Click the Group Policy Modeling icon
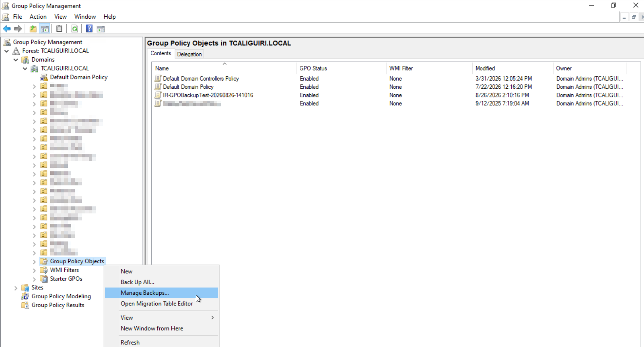This screenshot has height=347, width=644. [x=25, y=296]
